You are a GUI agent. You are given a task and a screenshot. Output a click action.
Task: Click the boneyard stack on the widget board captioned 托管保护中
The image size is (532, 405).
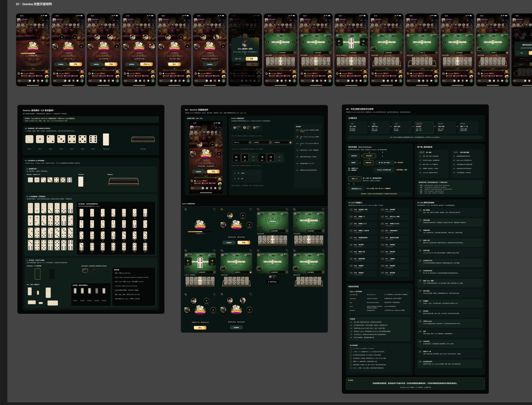coord(223,268)
